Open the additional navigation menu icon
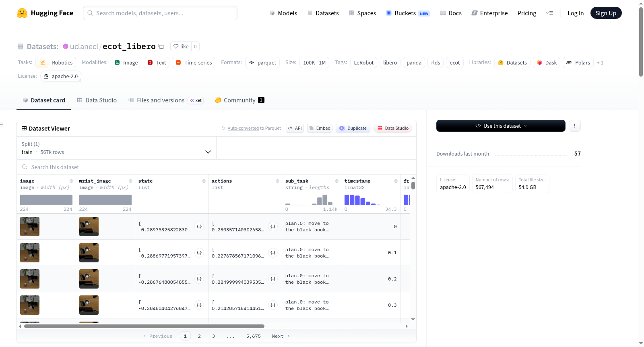This screenshot has width=644, height=347. (x=549, y=13)
